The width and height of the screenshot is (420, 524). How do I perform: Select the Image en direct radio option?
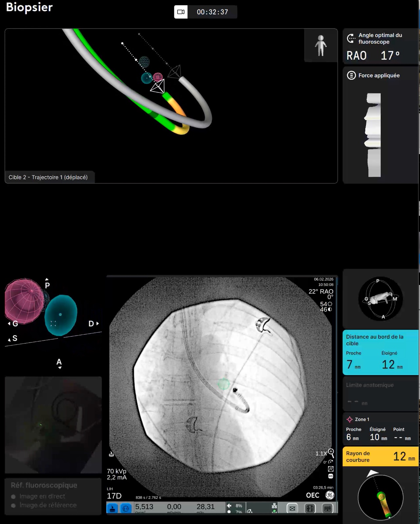(x=38, y=496)
